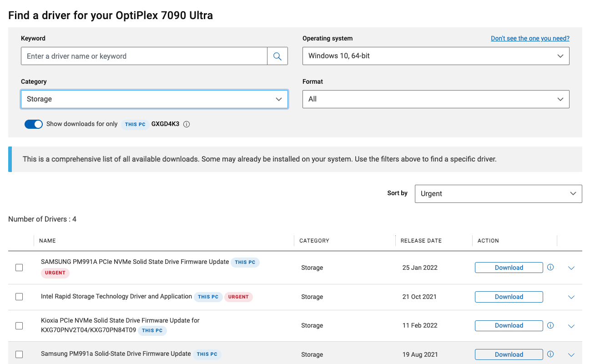
Task: Download the Intel Rapid Storage Technology driver
Action: pos(509,297)
